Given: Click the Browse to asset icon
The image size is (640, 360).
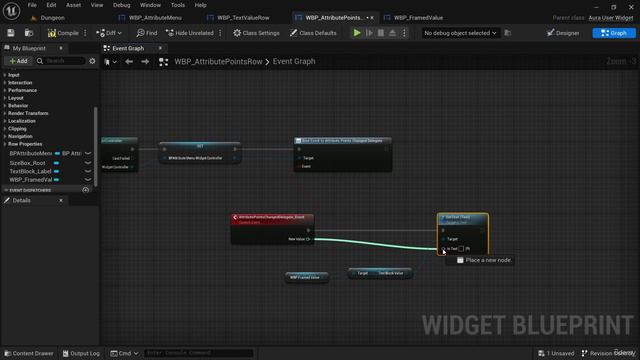Looking at the screenshot, I should pos(29,33).
